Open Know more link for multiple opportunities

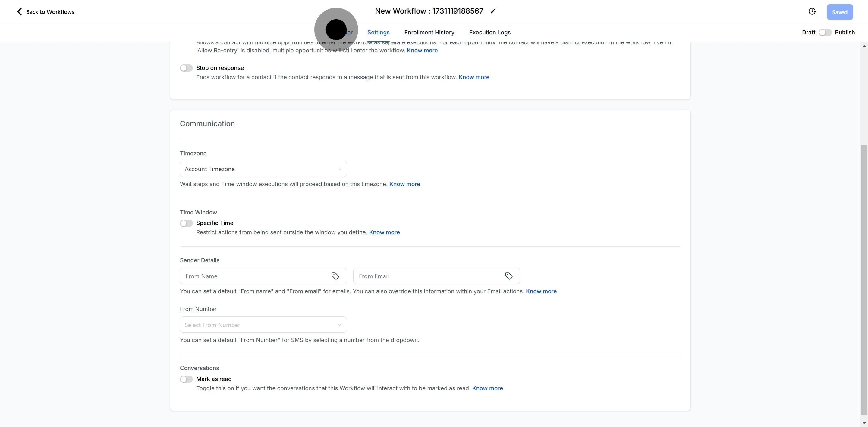422,51
